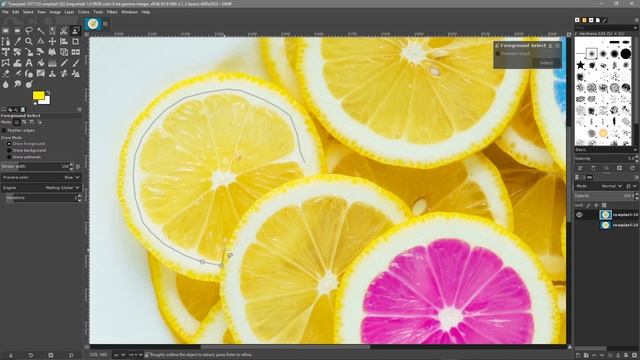Select the Fuzzy Select wand tool

click(x=41, y=31)
